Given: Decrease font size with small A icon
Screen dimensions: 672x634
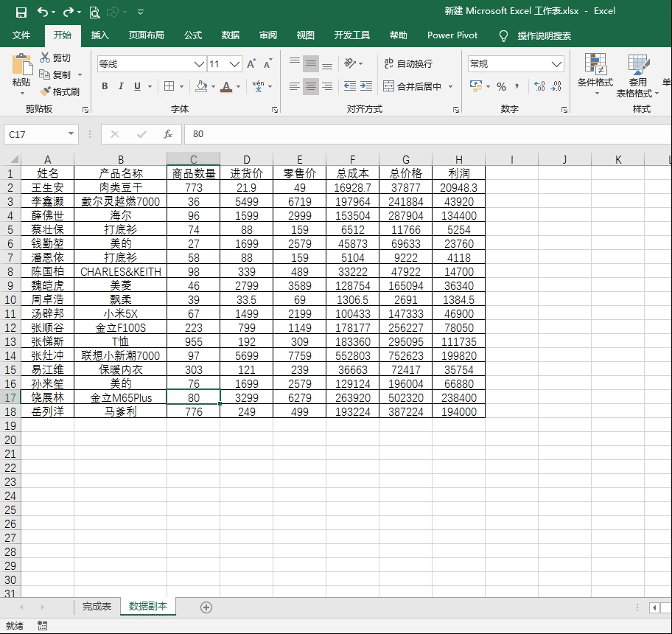Looking at the screenshot, I should [268, 64].
